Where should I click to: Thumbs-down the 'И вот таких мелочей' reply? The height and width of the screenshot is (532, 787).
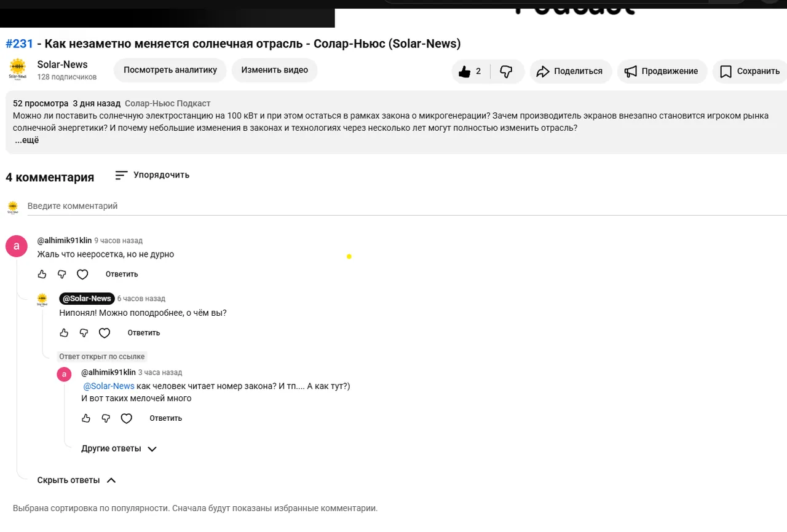(x=106, y=418)
